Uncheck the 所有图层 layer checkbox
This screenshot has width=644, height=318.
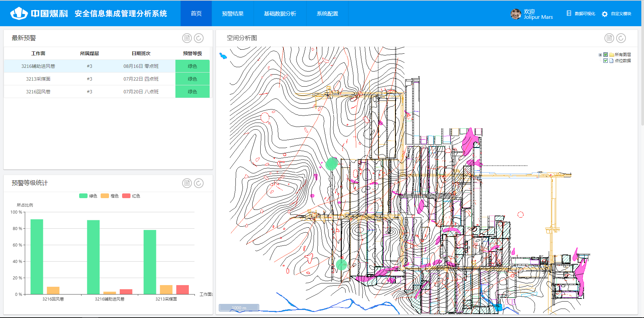tap(605, 55)
